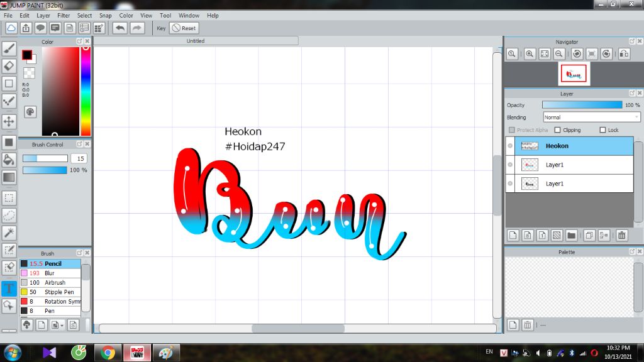Open the Blending mode dropdown

pos(591,118)
